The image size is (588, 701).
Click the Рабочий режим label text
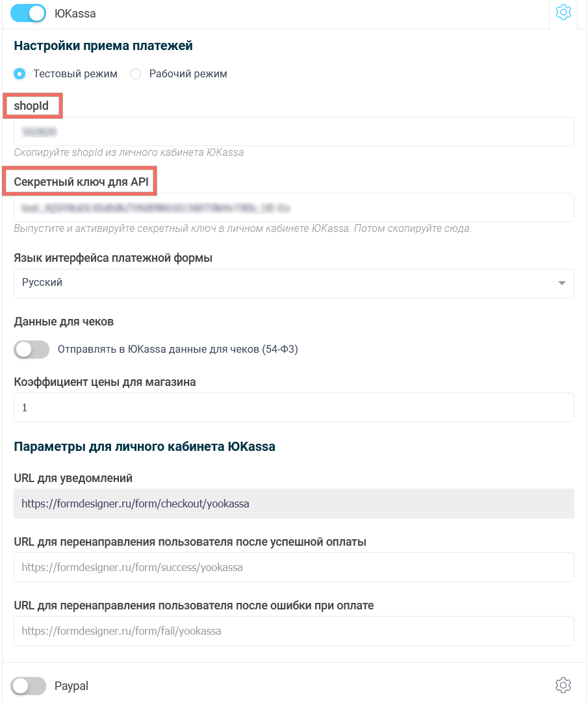188,74
